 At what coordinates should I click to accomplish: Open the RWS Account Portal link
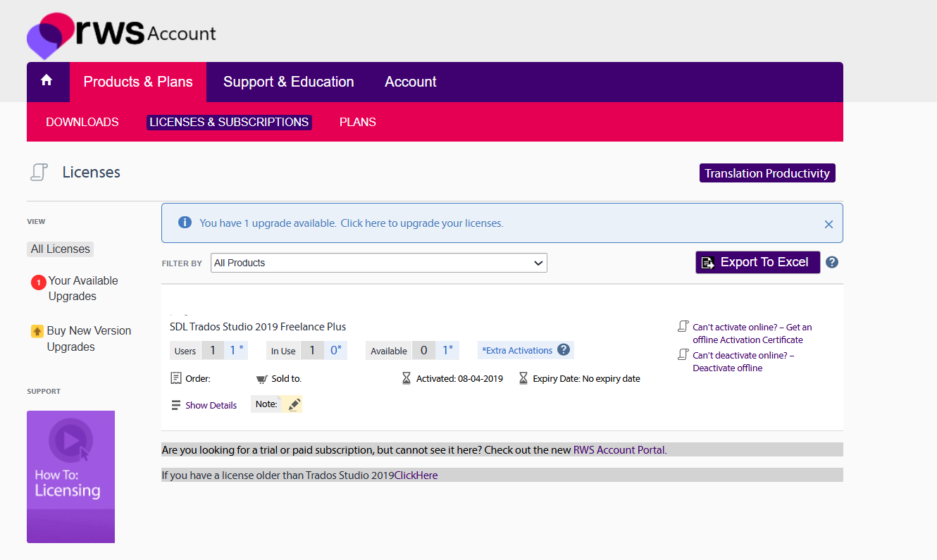[x=619, y=449]
